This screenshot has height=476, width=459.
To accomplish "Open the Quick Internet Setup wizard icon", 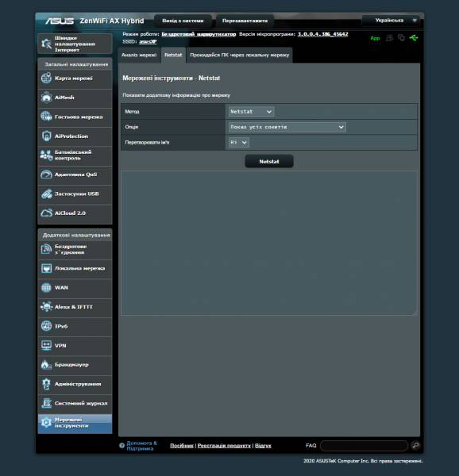I will click(47, 44).
